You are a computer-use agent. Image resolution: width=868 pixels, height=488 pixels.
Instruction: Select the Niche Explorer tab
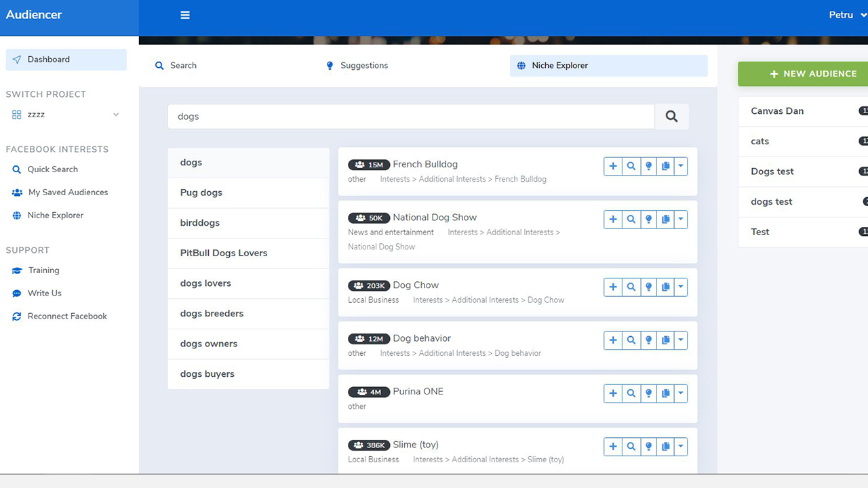coord(608,66)
